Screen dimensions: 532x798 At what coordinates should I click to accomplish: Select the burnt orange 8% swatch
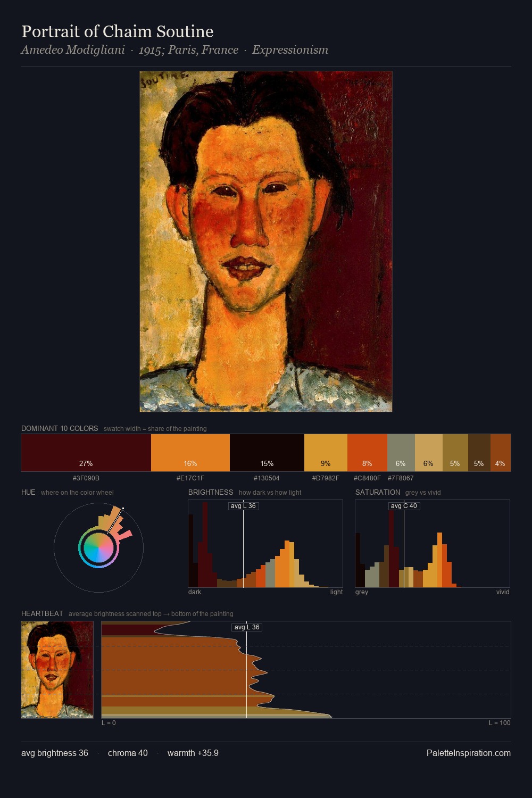tap(367, 453)
